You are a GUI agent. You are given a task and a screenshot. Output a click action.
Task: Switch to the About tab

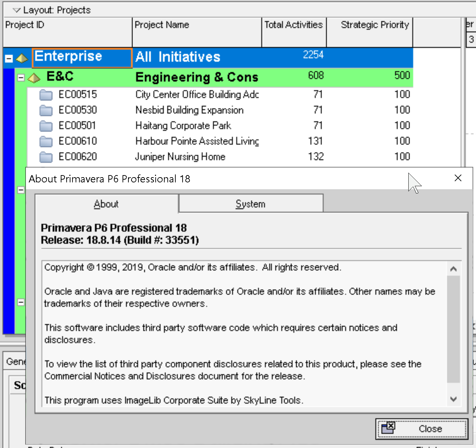point(106,204)
